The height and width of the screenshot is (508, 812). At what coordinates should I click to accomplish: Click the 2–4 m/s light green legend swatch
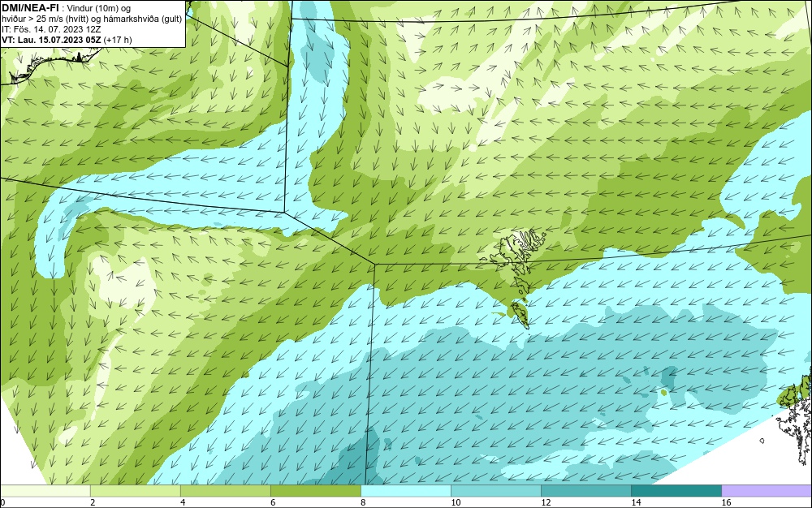(x=135, y=491)
